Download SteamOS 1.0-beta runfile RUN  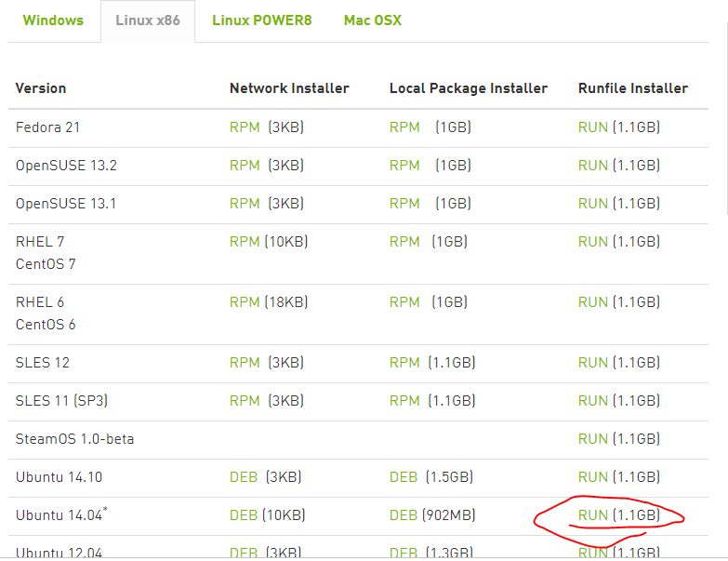593,438
